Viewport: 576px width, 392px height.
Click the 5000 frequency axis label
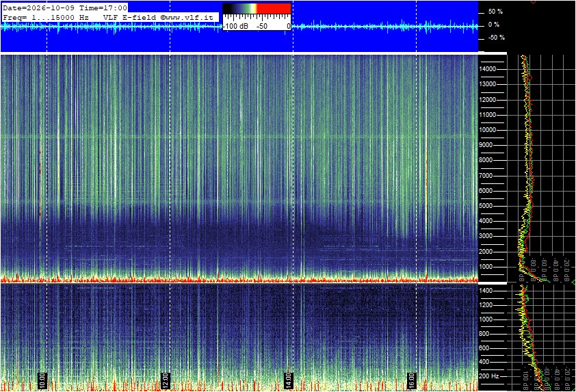(x=486, y=206)
